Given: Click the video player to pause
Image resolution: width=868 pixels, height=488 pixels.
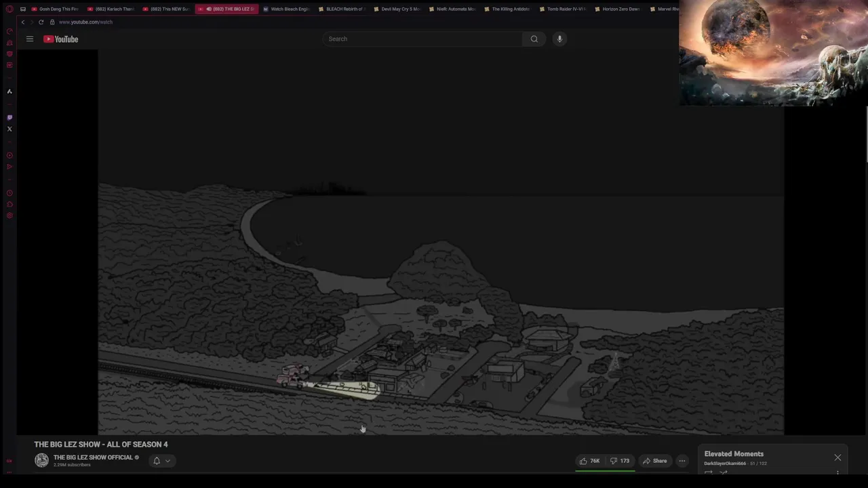Looking at the screenshot, I should (441, 242).
